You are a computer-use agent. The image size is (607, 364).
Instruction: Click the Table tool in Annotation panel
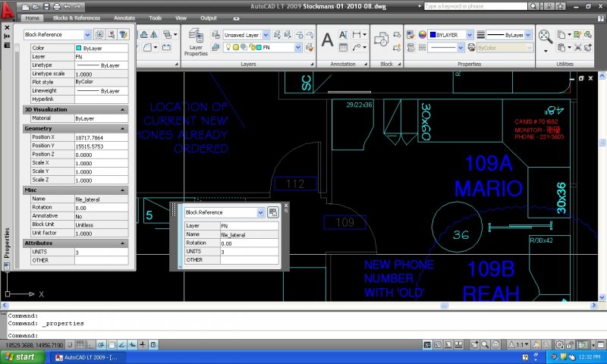pyautogui.click(x=343, y=47)
